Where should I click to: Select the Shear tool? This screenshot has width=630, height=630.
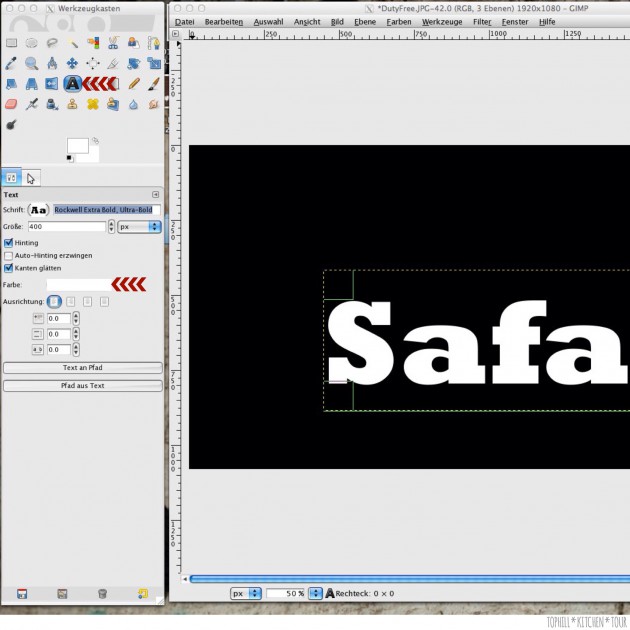pos(11,84)
